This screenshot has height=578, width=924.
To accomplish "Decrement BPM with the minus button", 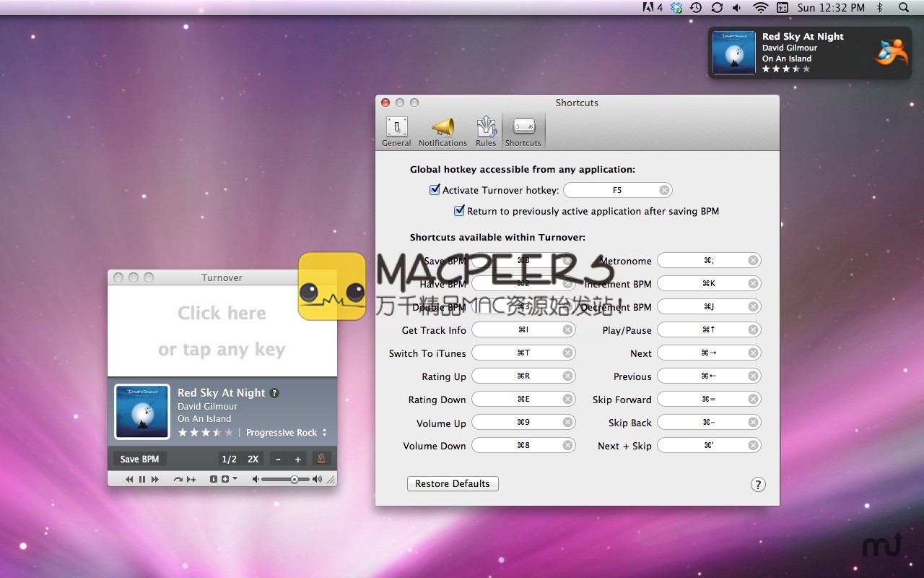I will [x=279, y=459].
